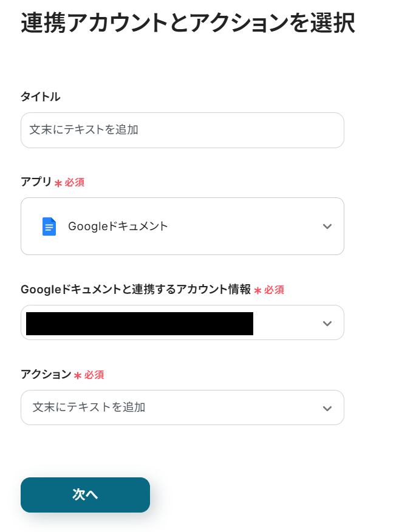This screenshot has height=532, width=399.
Task: Click the redacted account info field
Action: tap(140, 323)
